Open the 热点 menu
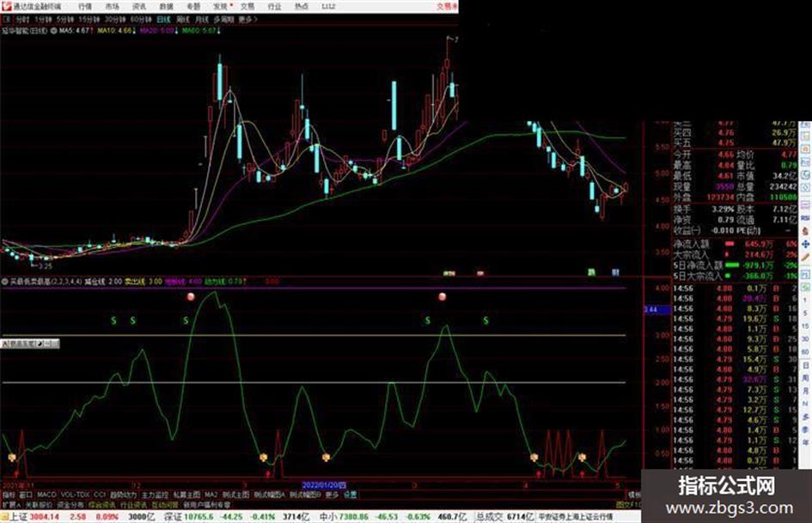The width and height of the screenshot is (812, 523). tap(302, 6)
